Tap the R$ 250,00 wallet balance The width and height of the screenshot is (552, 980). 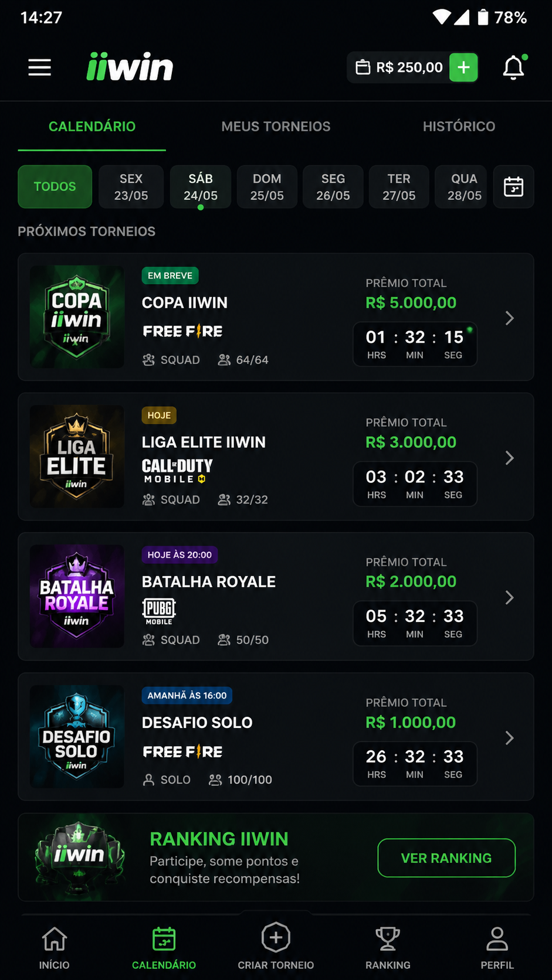tap(399, 67)
